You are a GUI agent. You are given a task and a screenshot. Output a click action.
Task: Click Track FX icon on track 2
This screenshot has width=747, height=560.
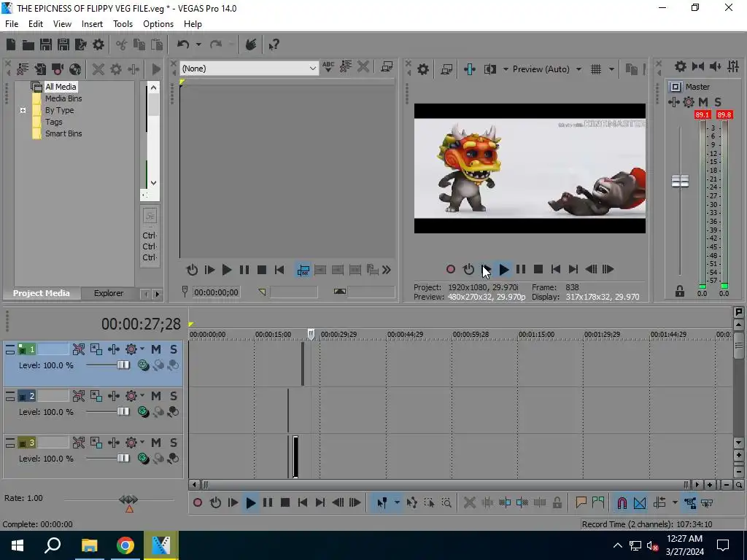(114, 396)
